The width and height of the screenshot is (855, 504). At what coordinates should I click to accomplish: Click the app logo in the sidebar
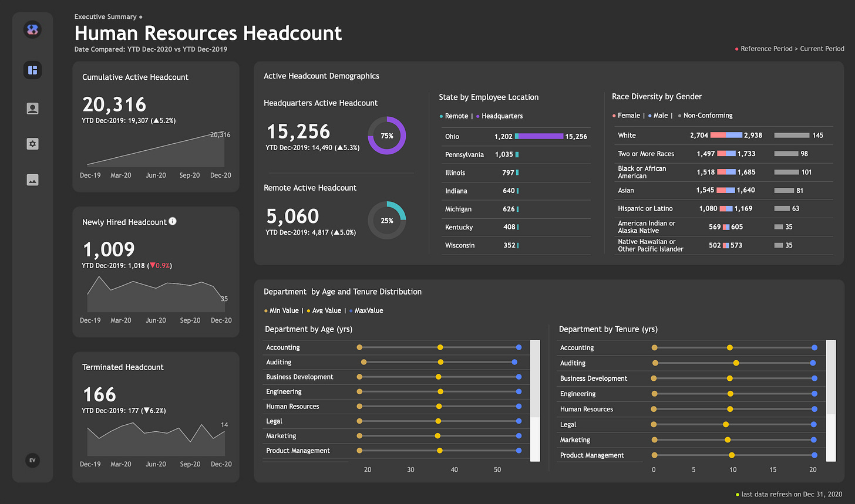pos(33,29)
